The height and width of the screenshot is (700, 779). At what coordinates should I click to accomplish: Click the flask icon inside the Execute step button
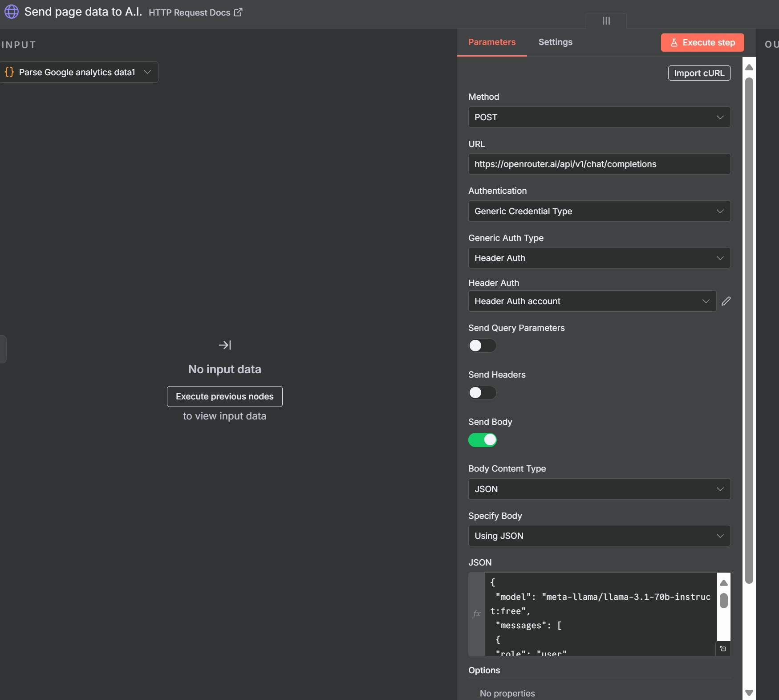pos(674,42)
